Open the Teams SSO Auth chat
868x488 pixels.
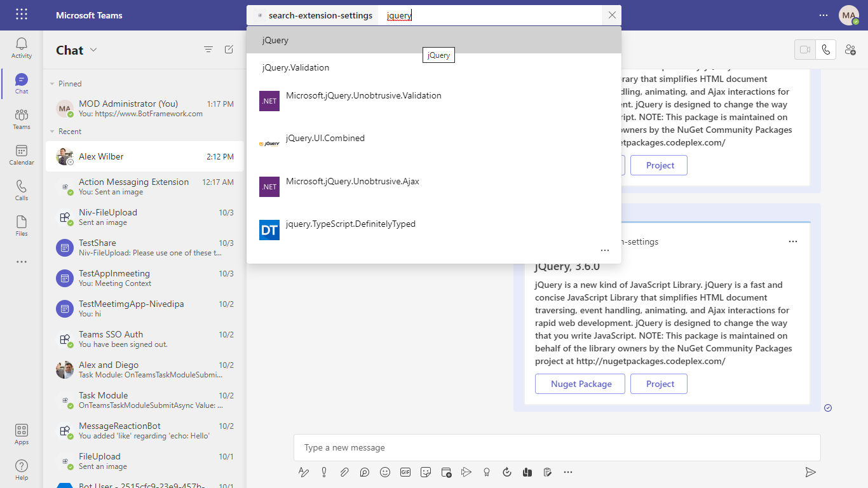pos(144,339)
